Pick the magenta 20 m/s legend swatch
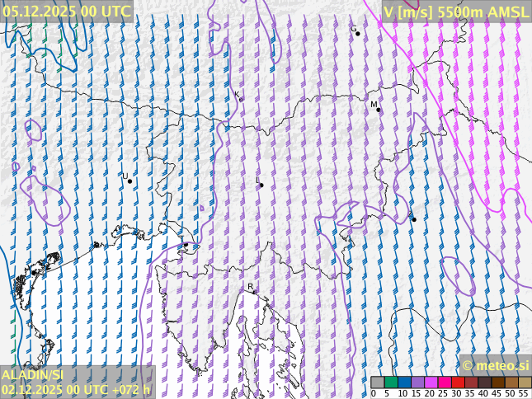The height and width of the screenshot is (399, 532). tap(431, 383)
